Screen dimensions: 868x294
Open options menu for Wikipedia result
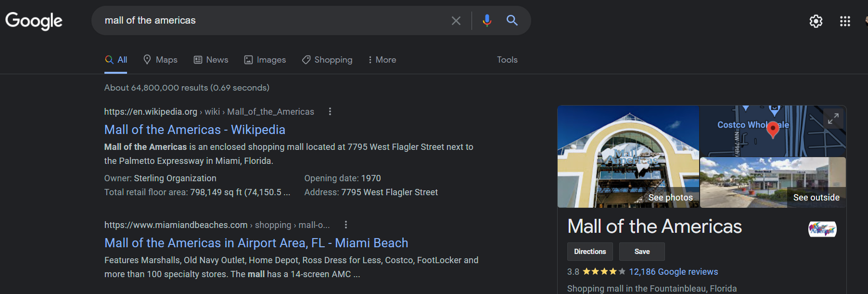click(330, 112)
